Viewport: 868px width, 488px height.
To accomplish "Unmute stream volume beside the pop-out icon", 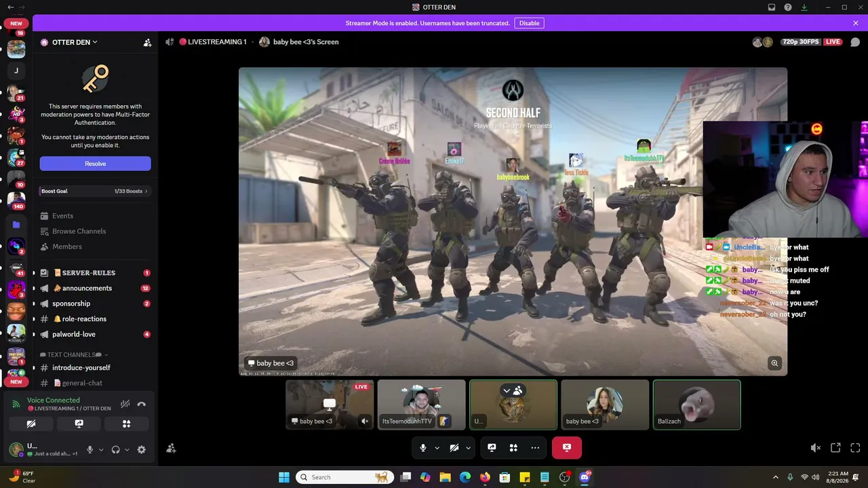I will coord(816,448).
